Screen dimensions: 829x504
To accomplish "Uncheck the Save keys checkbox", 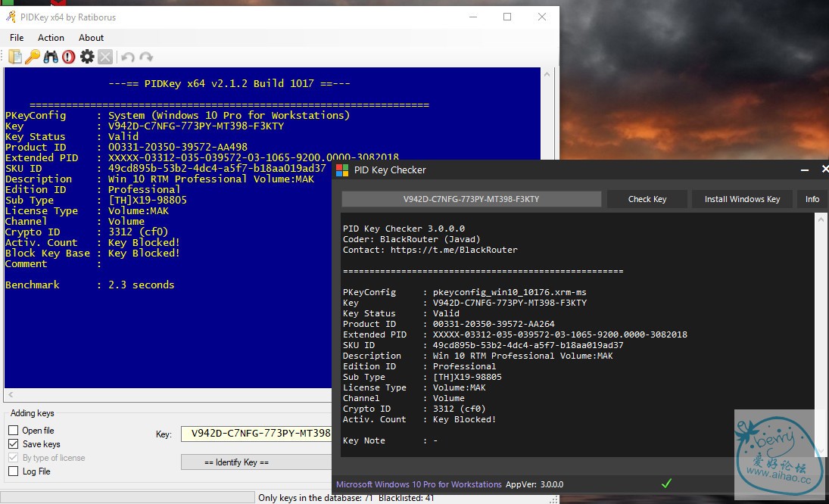I will point(14,444).
